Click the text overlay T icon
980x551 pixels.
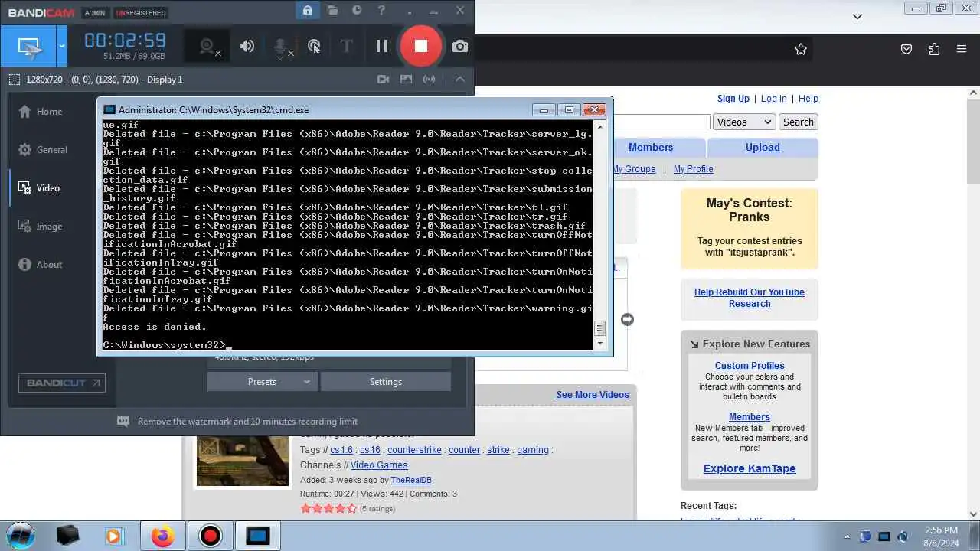[346, 47]
